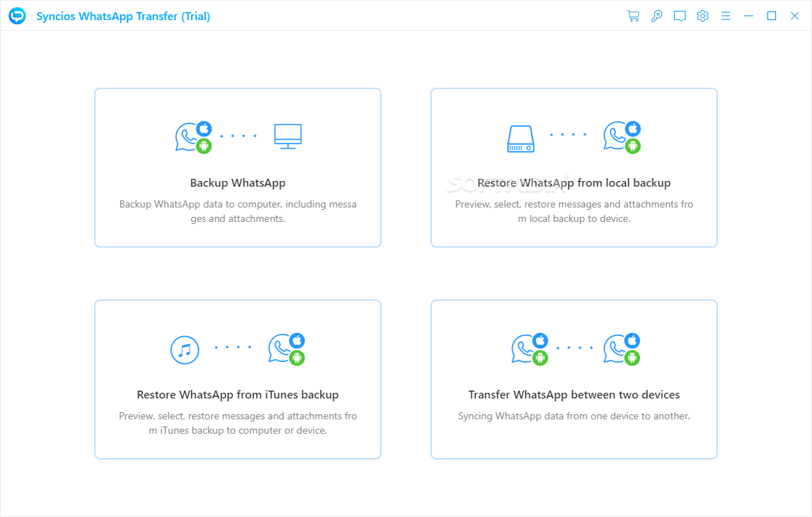
Task: Open the shopping cart purchase icon
Action: (x=633, y=16)
